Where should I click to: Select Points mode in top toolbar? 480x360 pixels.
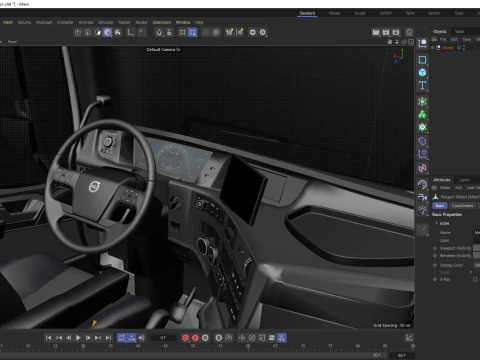[x=78, y=32]
